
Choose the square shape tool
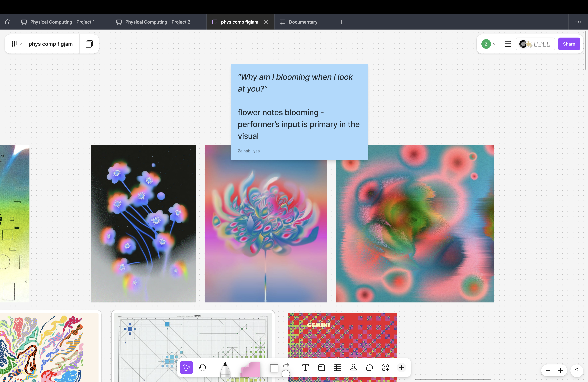click(x=274, y=368)
